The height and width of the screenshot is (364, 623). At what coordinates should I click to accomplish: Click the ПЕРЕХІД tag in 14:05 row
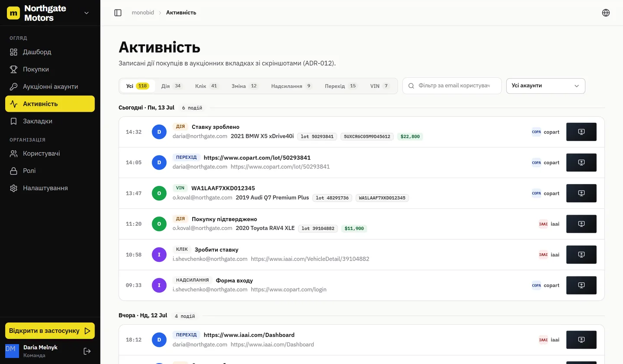[x=186, y=157]
